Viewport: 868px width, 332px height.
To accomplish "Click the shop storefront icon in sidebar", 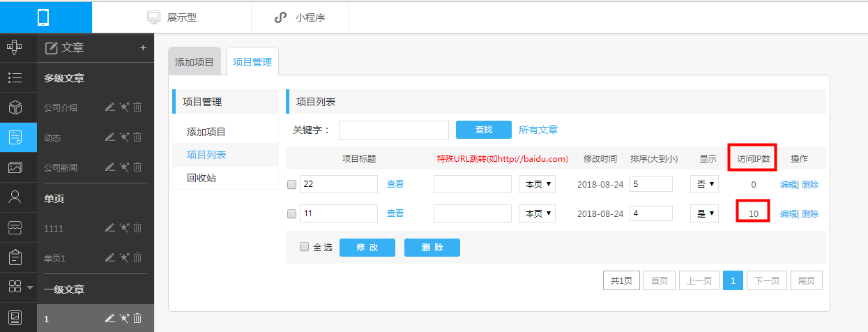I will pos(15,227).
